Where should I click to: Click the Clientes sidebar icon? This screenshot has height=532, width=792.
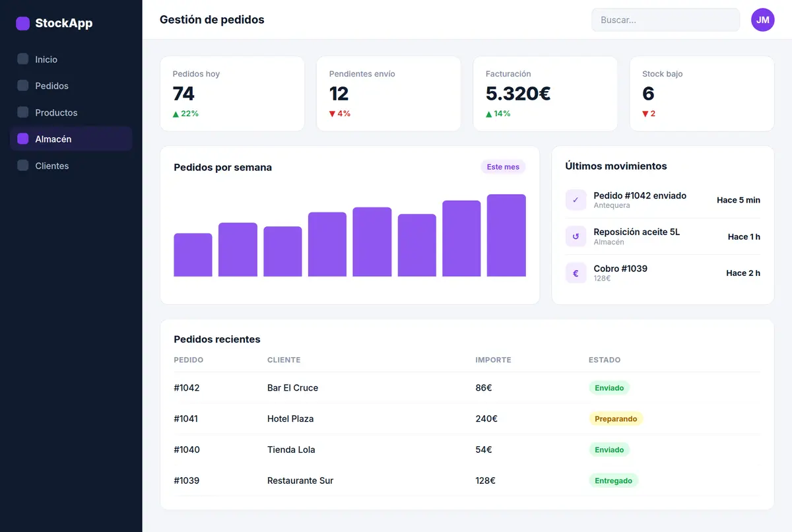(x=23, y=166)
